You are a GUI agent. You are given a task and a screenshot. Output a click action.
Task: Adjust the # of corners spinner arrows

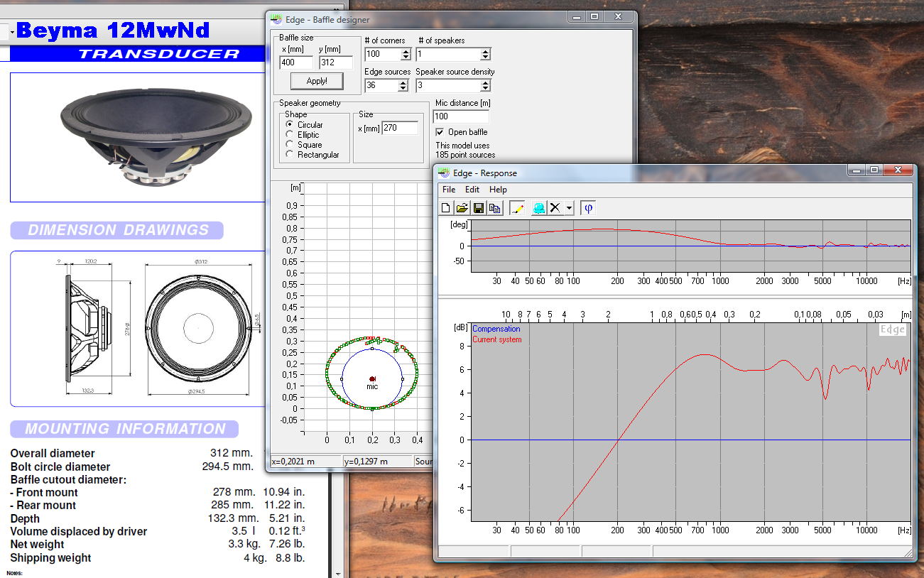[406, 54]
